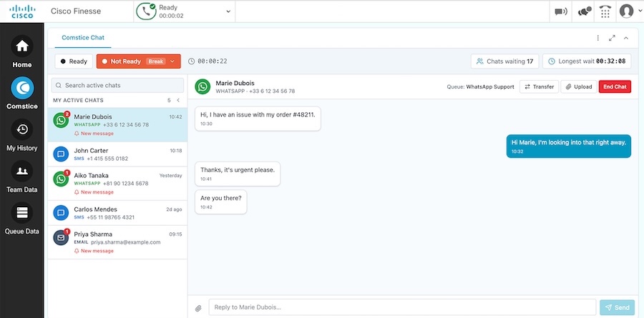Viewport: 644px width, 318px height.
Task: Click the phone status icon in the header
Action: point(146,11)
